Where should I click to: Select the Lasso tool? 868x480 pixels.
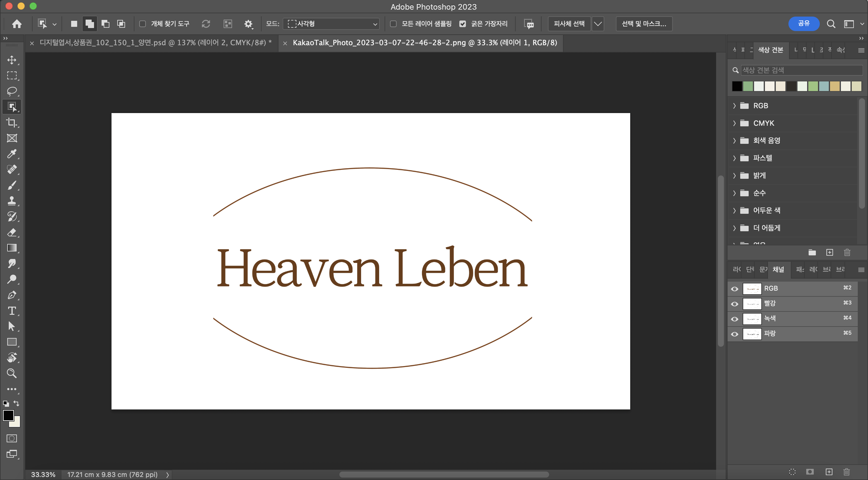point(12,91)
